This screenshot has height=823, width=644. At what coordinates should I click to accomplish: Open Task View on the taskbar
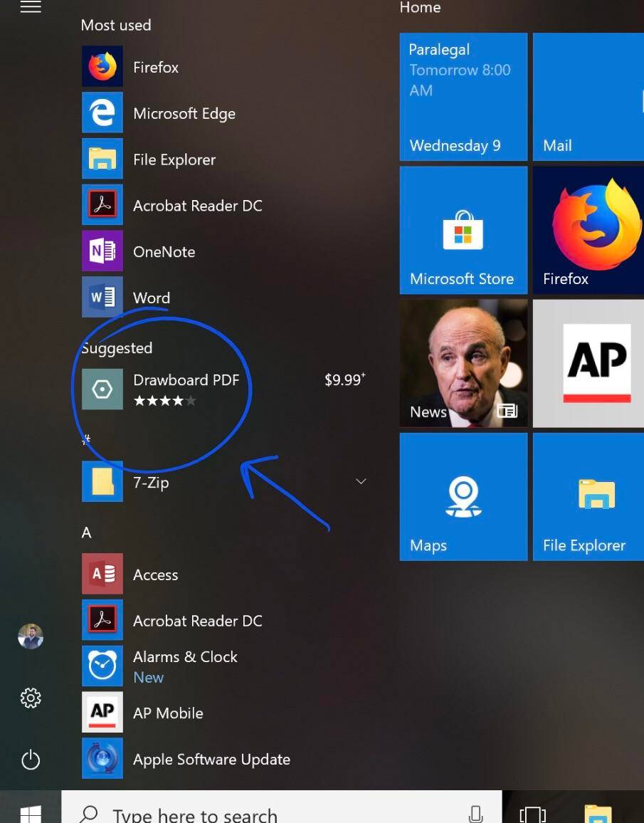point(532,814)
